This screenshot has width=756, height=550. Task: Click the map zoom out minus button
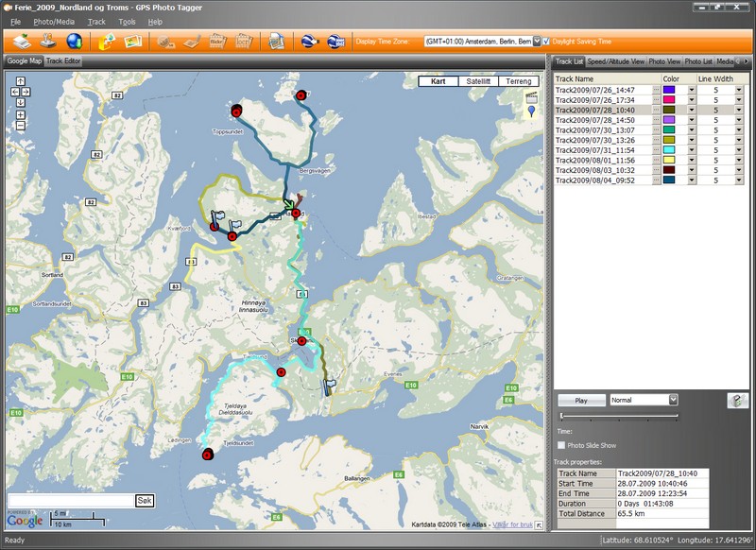[x=21, y=125]
